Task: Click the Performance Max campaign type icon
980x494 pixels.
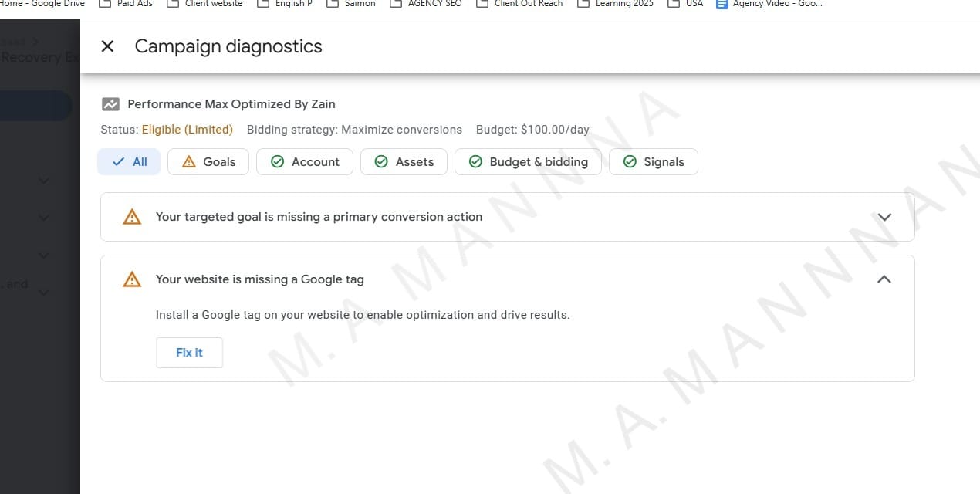Action: [x=110, y=104]
